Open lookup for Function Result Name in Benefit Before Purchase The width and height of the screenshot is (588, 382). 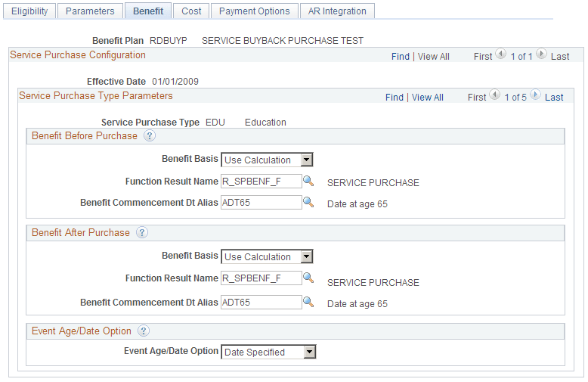pyautogui.click(x=308, y=181)
